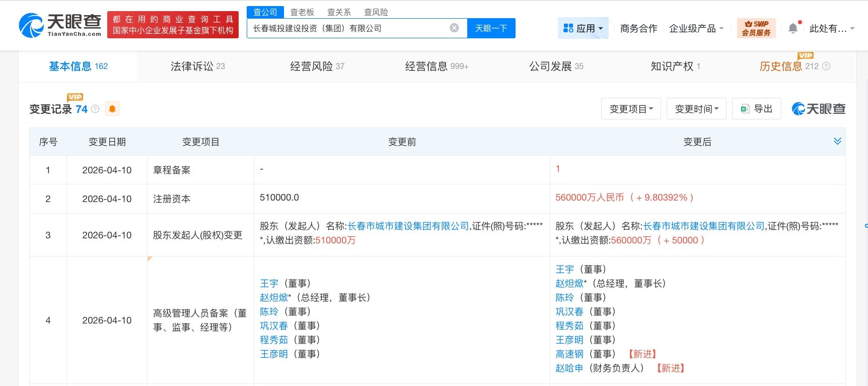Open 程秀茹 profile in 变更前 column
The image size is (868, 386).
click(274, 340)
